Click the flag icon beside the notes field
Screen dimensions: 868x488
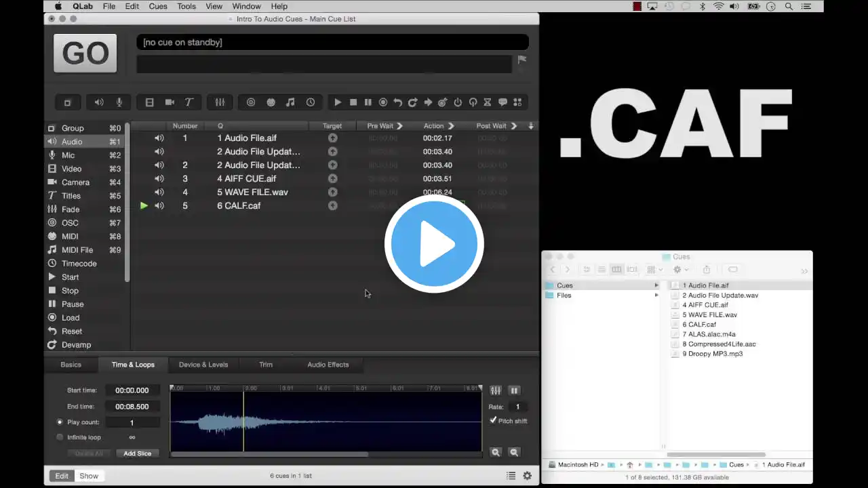[522, 60]
